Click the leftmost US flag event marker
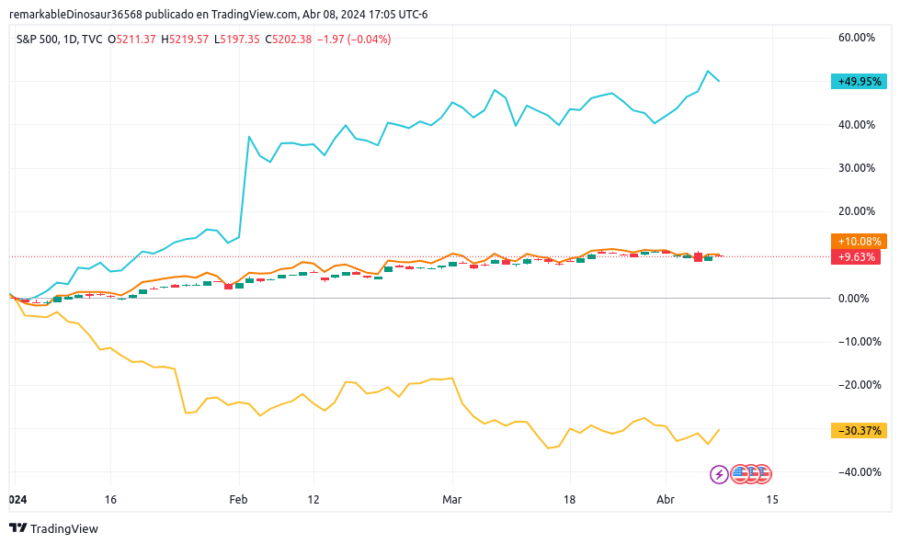Viewport: 900px width, 544px height. [741, 473]
